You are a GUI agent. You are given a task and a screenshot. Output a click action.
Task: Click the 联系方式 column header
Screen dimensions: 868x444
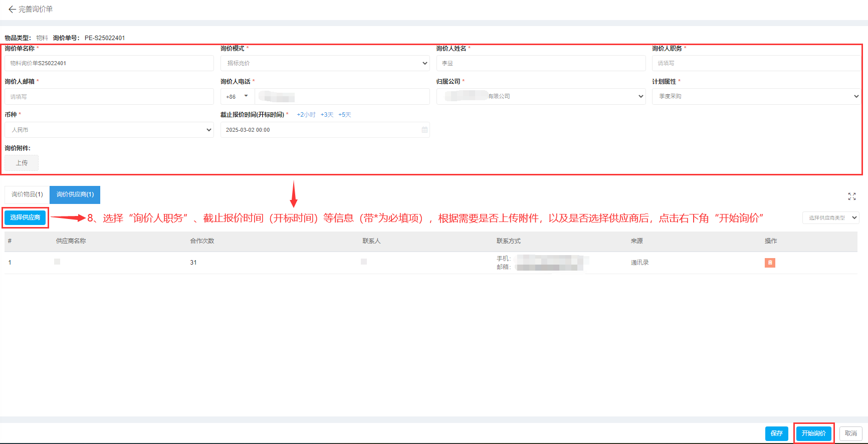click(509, 241)
